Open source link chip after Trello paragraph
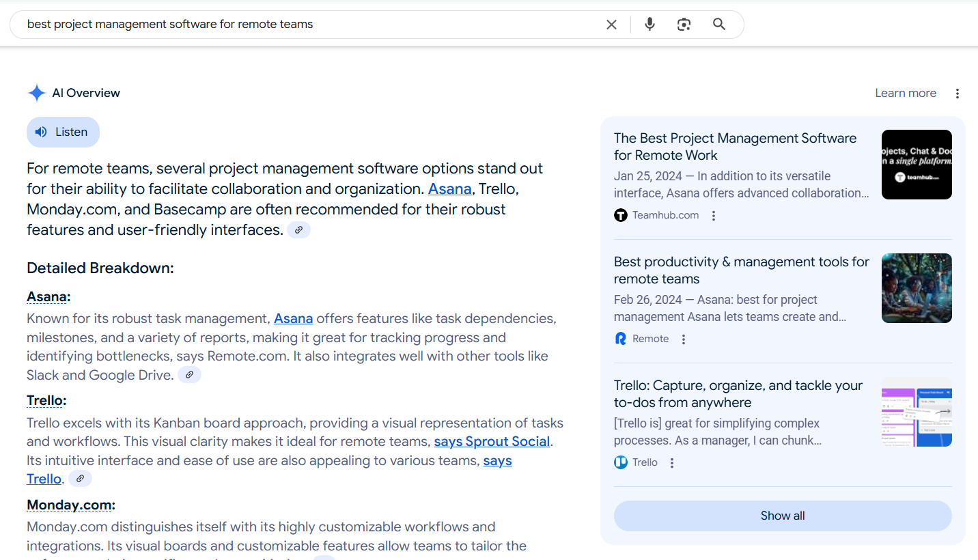Viewport: 978px width, 560px height. tap(80, 479)
